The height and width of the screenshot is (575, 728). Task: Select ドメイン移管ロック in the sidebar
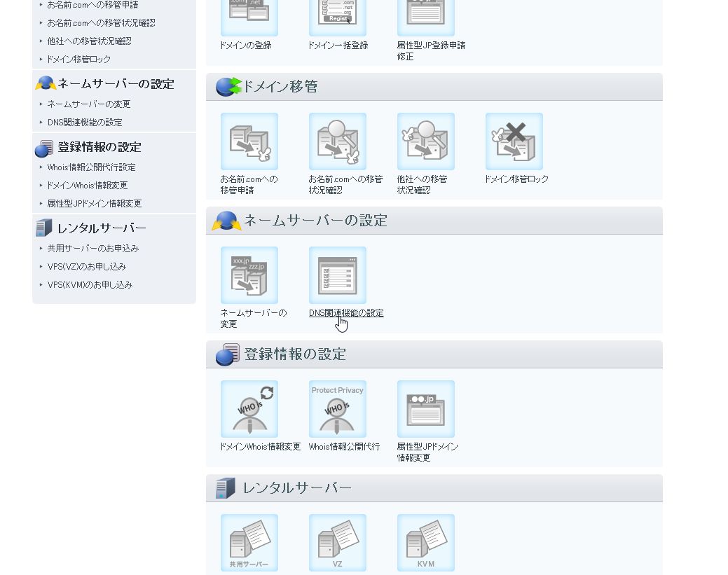click(78, 59)
